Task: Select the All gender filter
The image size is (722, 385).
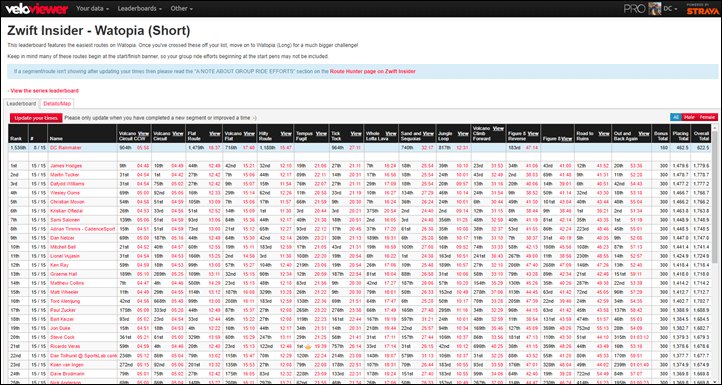Action: tap(675, 117)
